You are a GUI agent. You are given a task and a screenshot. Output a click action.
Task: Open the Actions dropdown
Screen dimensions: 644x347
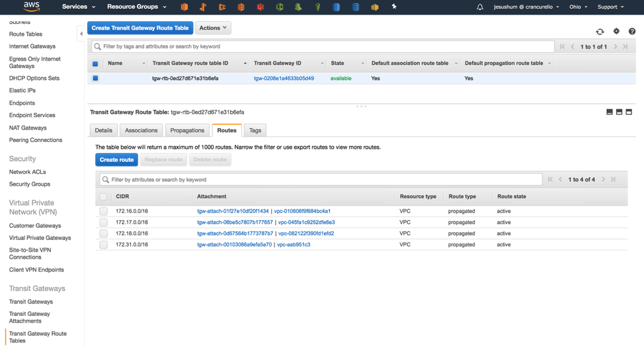tap(213, 28)
